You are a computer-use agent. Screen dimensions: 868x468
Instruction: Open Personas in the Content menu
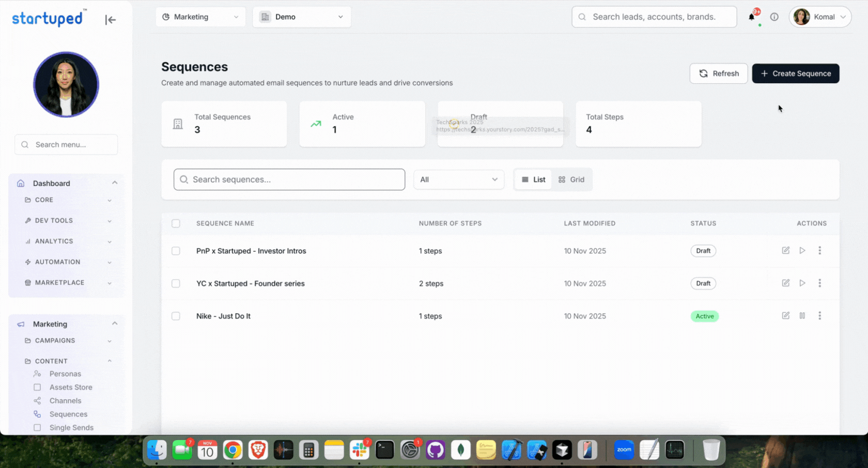(x=65, y=374)
